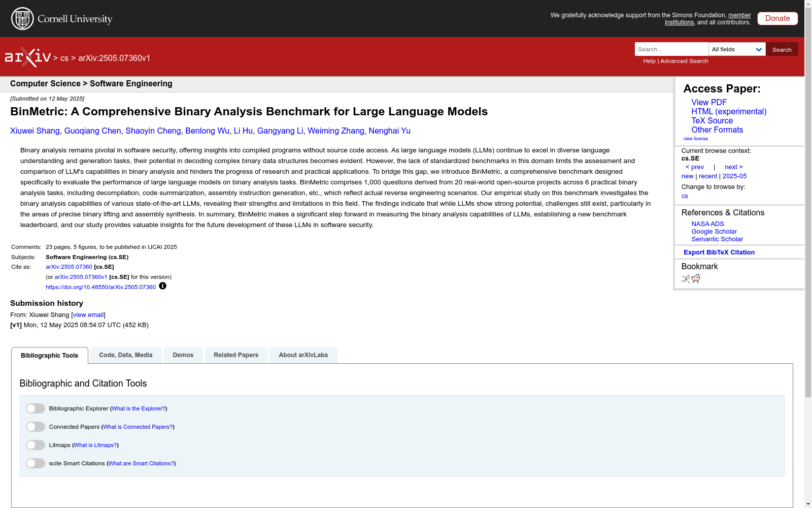Image resolution: width=812 pixels, height=508 pixels.
Task: Open the NASA ADS citation link
Action: click(707, 224)
